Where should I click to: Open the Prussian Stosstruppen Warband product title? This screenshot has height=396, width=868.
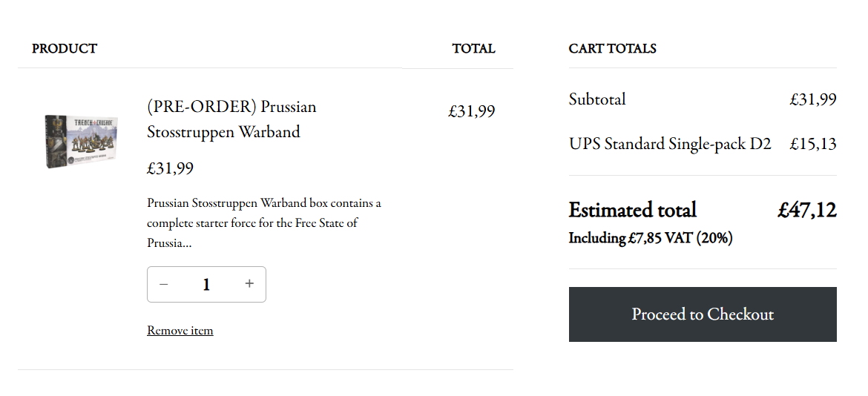(x=231, y=119)
